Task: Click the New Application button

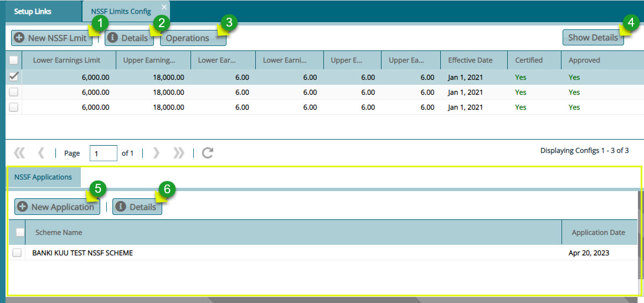Action: click(x=57, y=207)
